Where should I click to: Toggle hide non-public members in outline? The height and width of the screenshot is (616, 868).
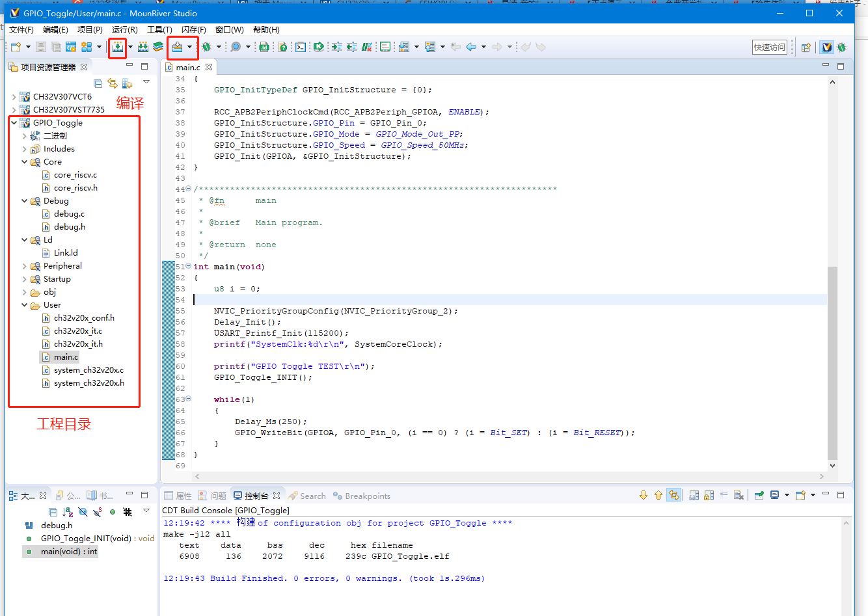[x=113, y=512]
